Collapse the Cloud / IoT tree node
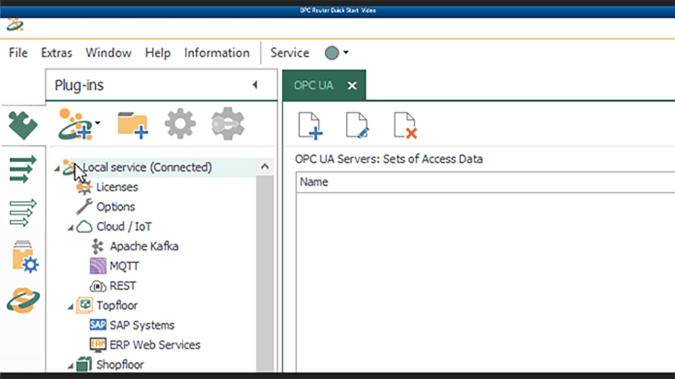Viewport: 675px width, 379px height. [x=70, y=227]
